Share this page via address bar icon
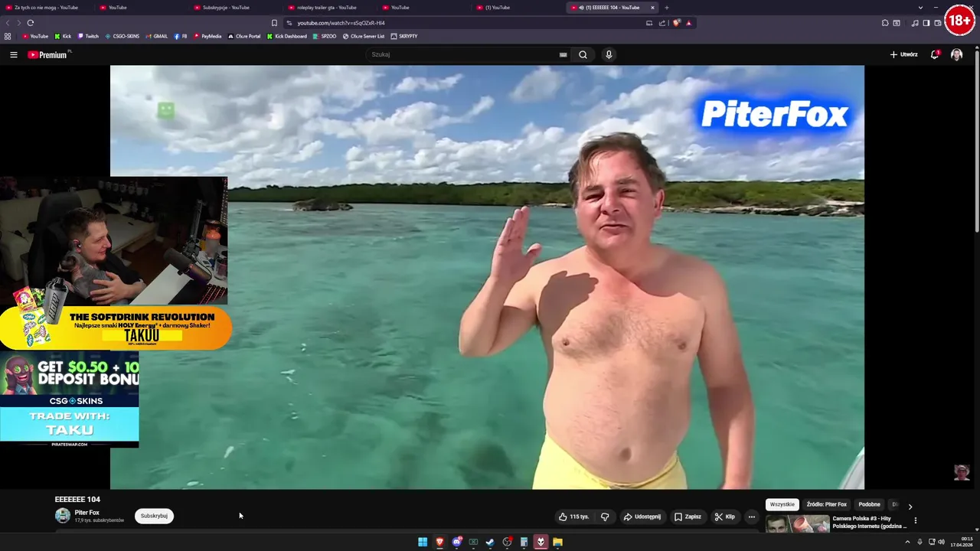This screenshot has width=980, height=551. click(662, 23)
